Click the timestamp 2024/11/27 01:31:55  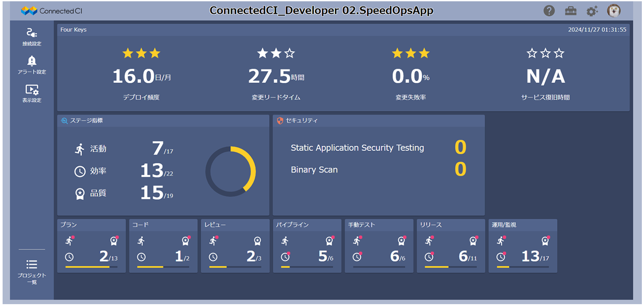(597, 30)
